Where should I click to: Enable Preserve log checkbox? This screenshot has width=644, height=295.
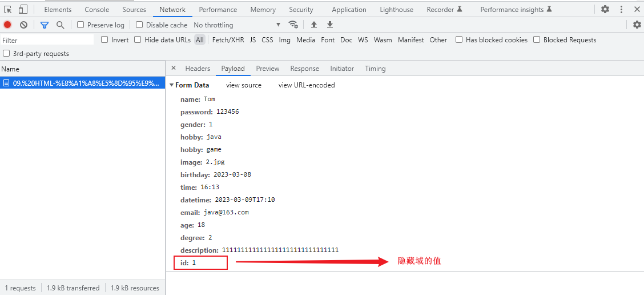pos(80,25)
